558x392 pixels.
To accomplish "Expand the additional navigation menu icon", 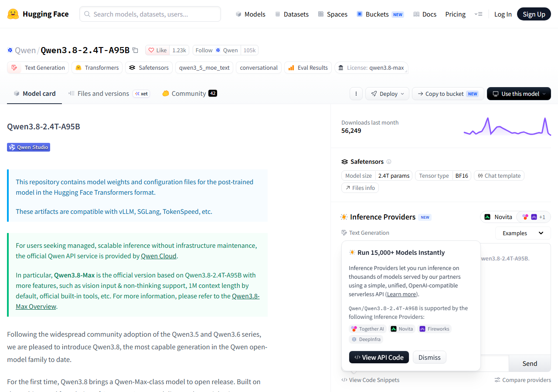I will click(478, 14).
